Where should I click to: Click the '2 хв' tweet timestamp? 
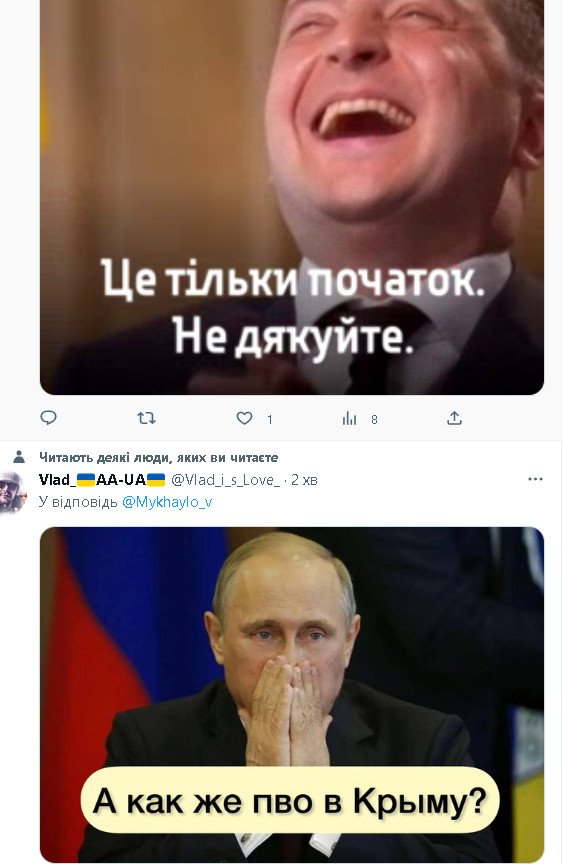click(x=304, y=480)
